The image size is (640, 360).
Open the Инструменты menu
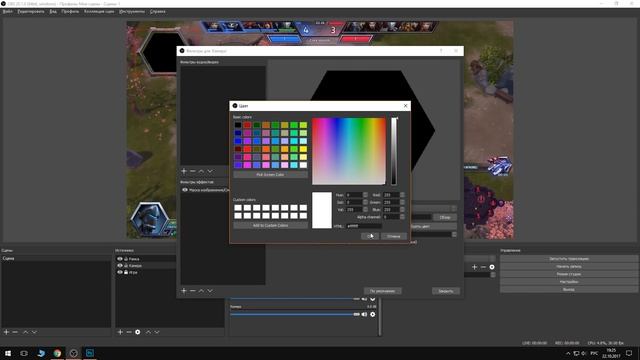[132, 11]
